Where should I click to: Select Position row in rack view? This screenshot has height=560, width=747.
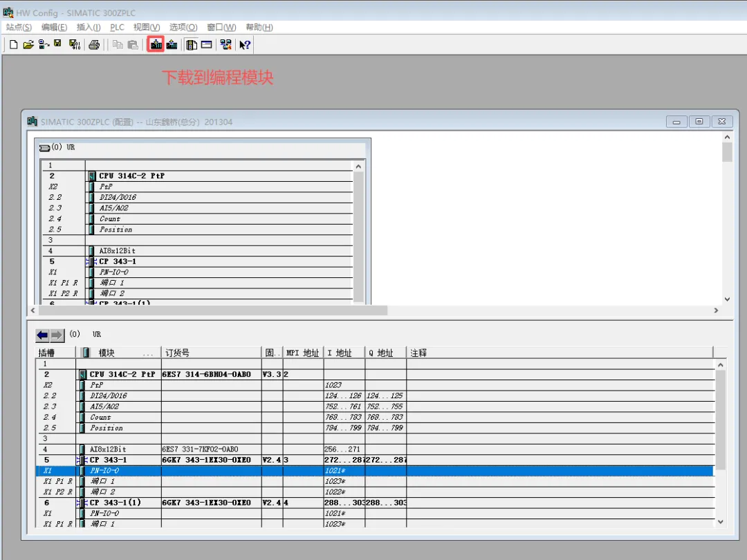tap(197, 230)
